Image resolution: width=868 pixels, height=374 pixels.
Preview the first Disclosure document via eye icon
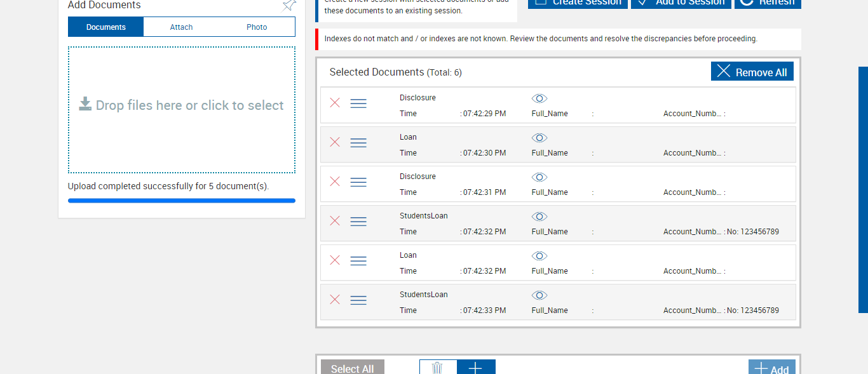point(539,98)
